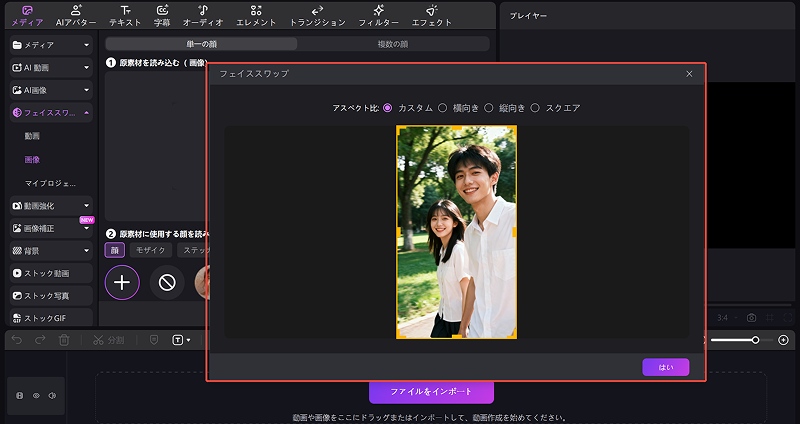
Task: Click the ファイルをインポート button
Action: (432, 392)
